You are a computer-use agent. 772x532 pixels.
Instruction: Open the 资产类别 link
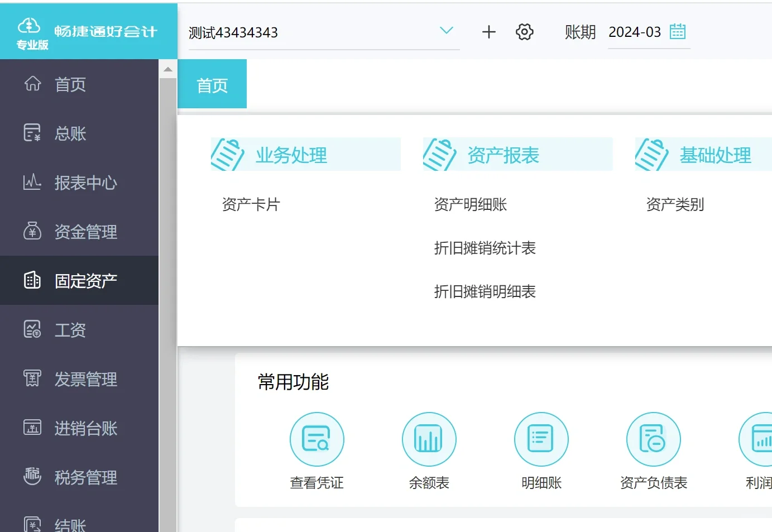(x=675, y=204)
